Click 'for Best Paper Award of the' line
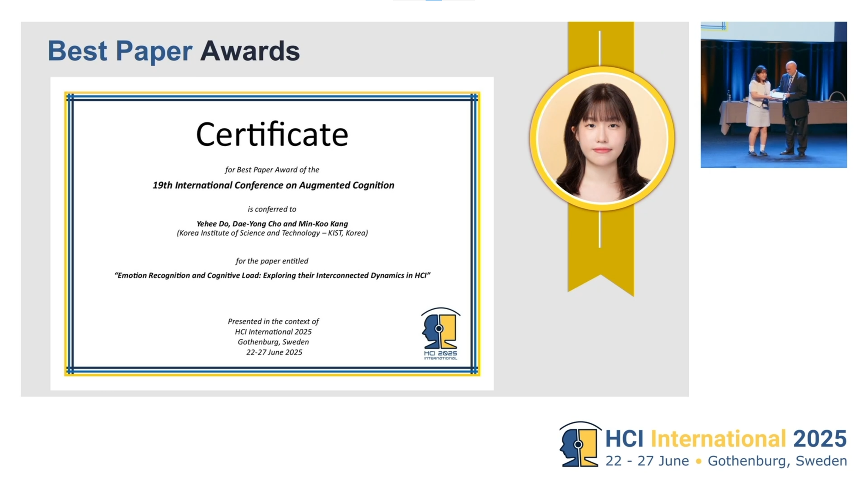 272,170
